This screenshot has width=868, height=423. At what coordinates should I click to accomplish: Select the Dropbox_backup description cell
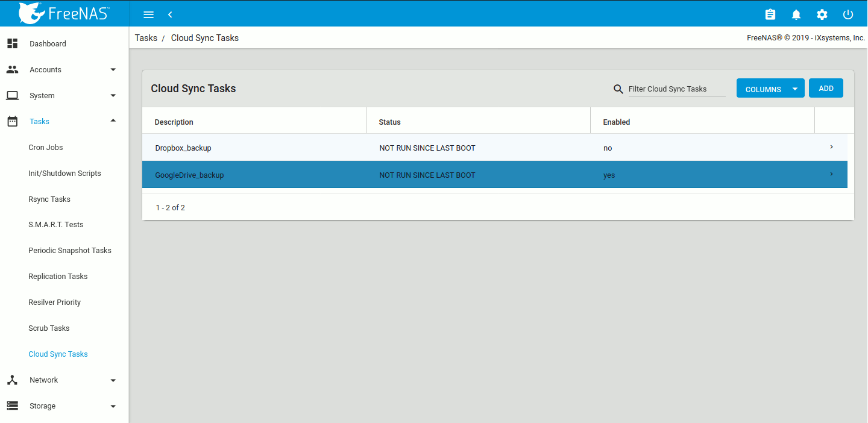click(183, 148)
